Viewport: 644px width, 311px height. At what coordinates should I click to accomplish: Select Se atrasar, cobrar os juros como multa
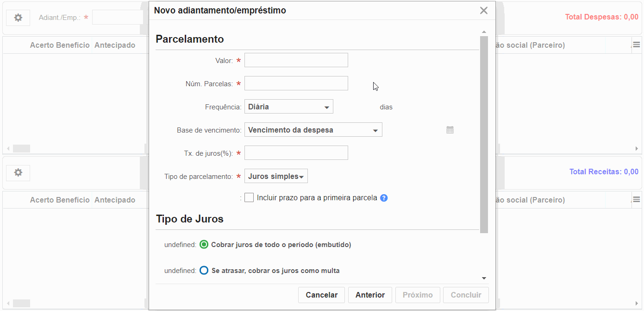pos(204,270)
